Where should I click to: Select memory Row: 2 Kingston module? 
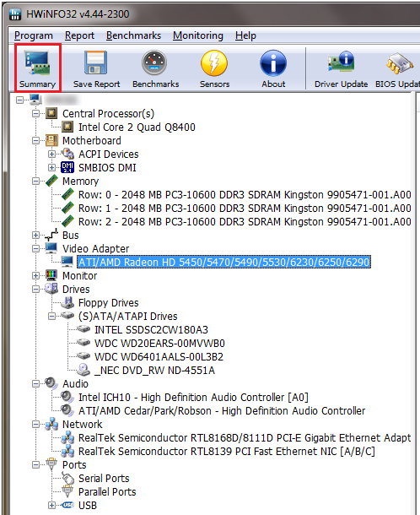[x=245, y=222]
